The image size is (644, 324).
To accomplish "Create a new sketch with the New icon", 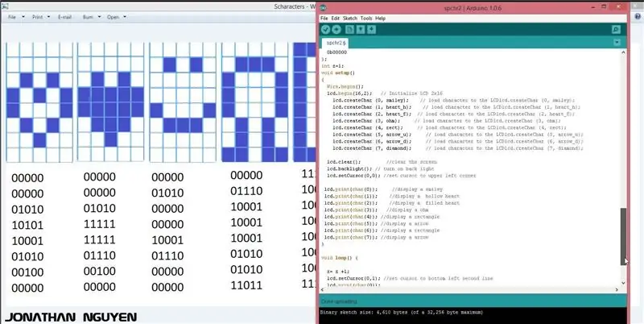I will tap(349, 30).
